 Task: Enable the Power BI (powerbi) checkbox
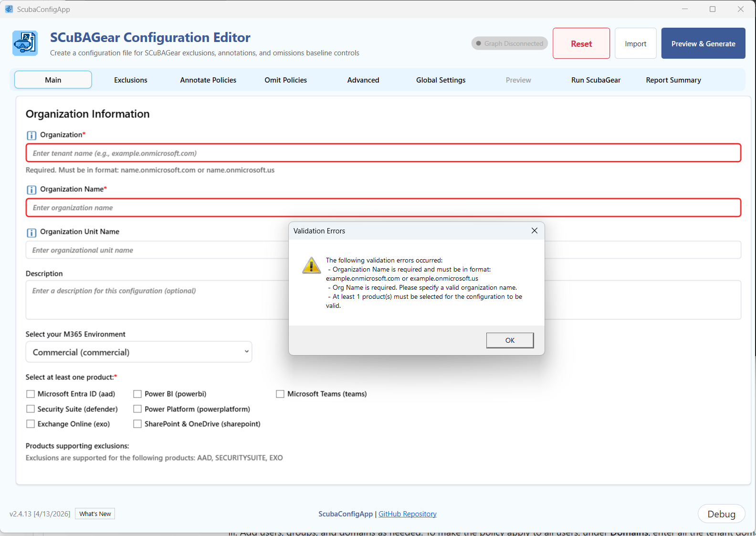point(137,394)
